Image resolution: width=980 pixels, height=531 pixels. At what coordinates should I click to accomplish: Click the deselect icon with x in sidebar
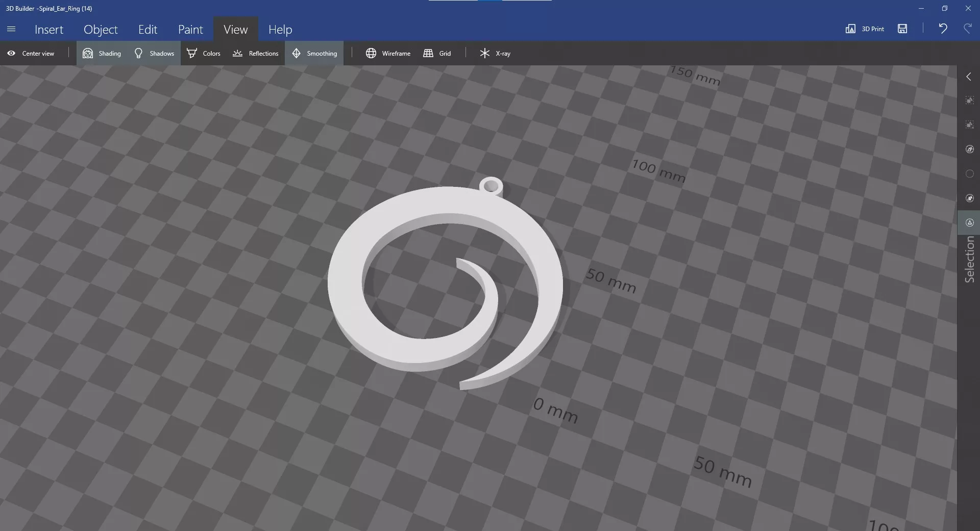970,125
